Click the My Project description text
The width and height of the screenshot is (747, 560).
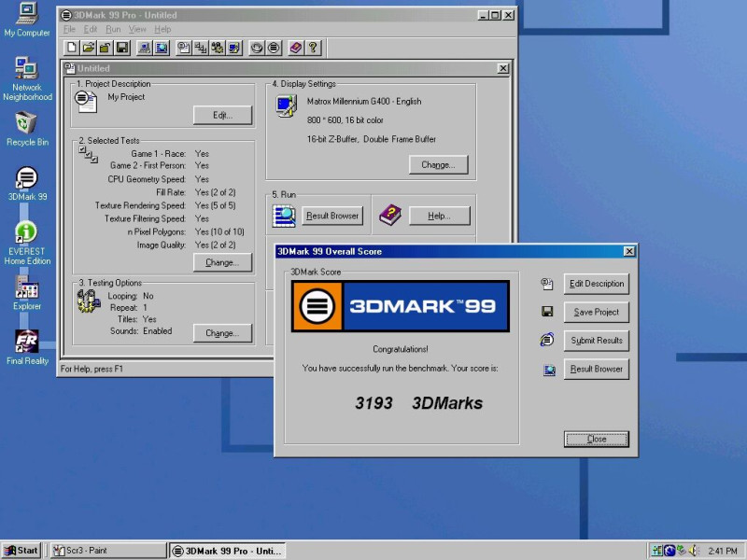tap(126, 97)
